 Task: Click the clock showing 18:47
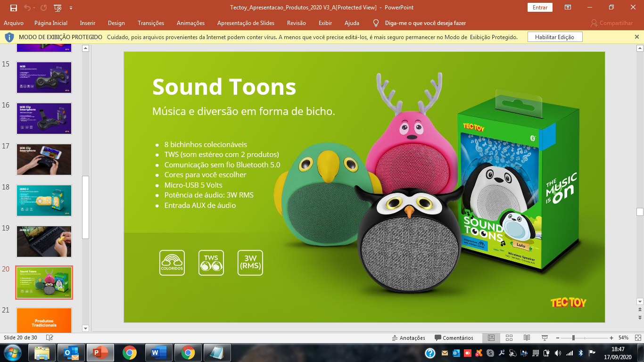(x=618, y=349)
